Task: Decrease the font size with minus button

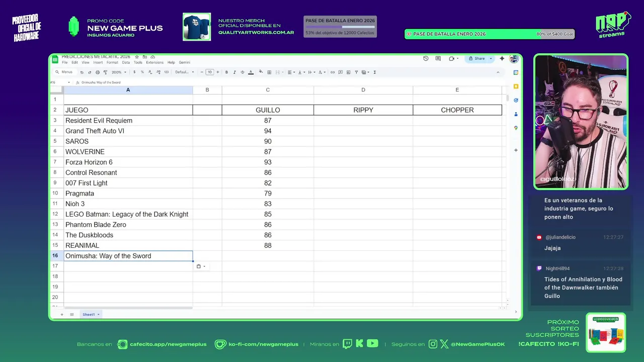Action: 202,72
